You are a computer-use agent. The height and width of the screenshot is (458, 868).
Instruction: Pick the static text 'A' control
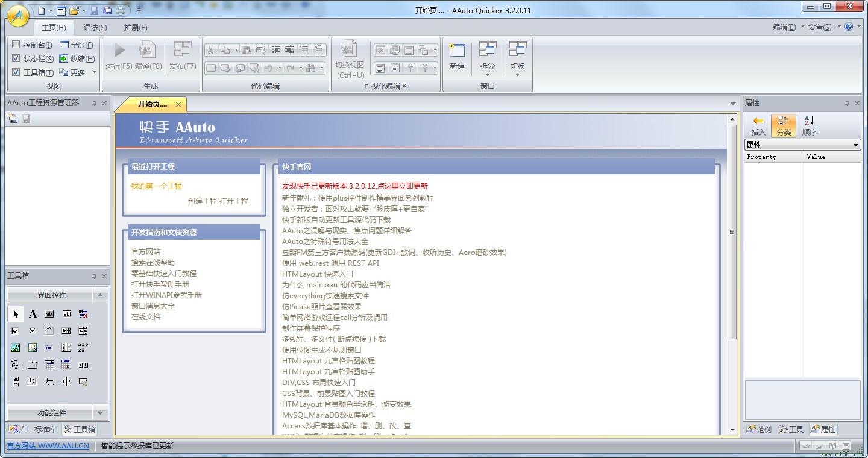33,314
